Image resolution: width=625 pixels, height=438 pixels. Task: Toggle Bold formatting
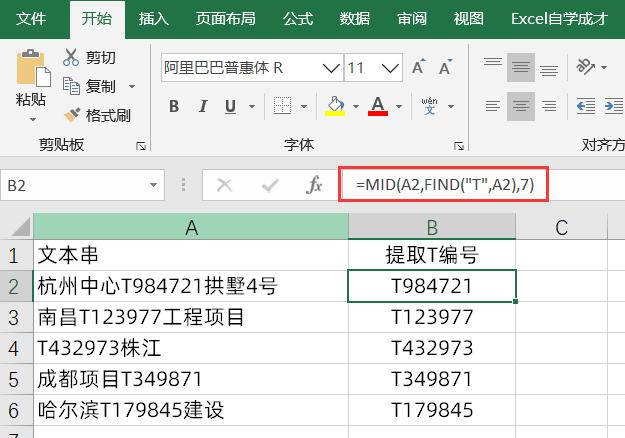tap(174, 106)
